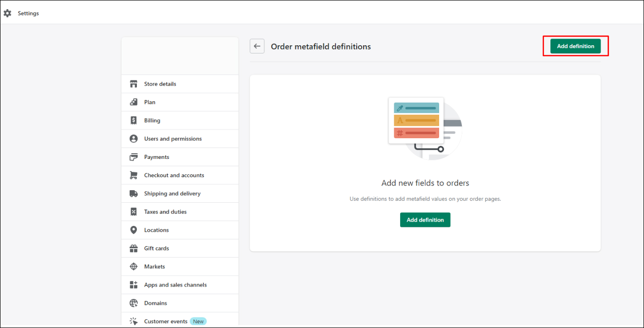Click the Domains globe icon
The height and width of the screenshot is (328, 644).
(134, 303)
